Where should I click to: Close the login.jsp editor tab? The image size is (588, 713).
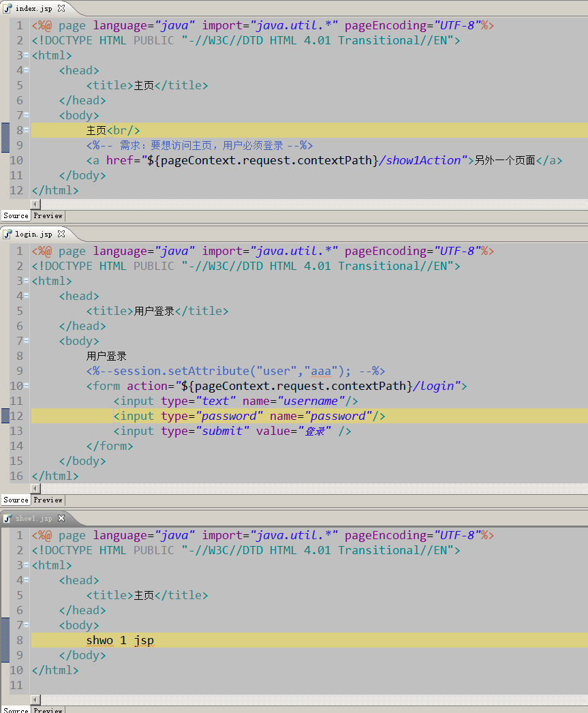61,234
